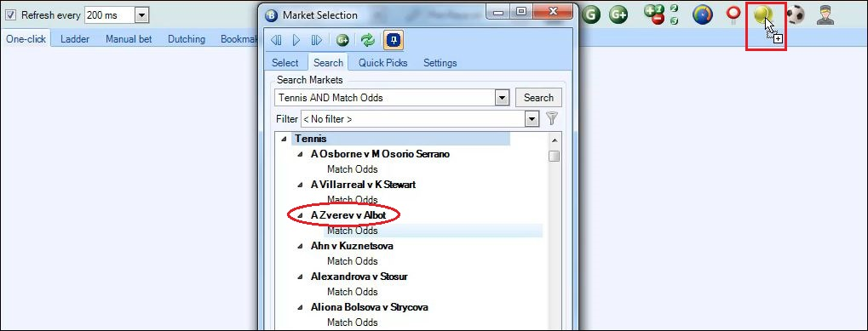Go to the next market arrow
This screenshot has height=331, width=868.
(317, 40)
